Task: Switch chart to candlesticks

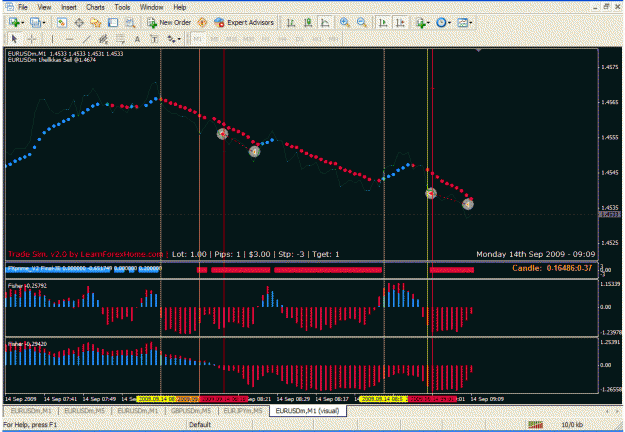Action: pos(308,23)
